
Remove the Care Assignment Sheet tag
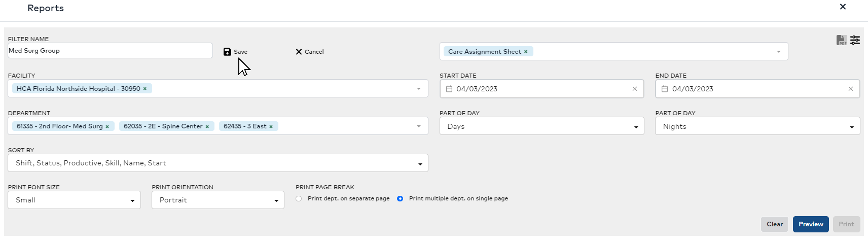(526, 52)
